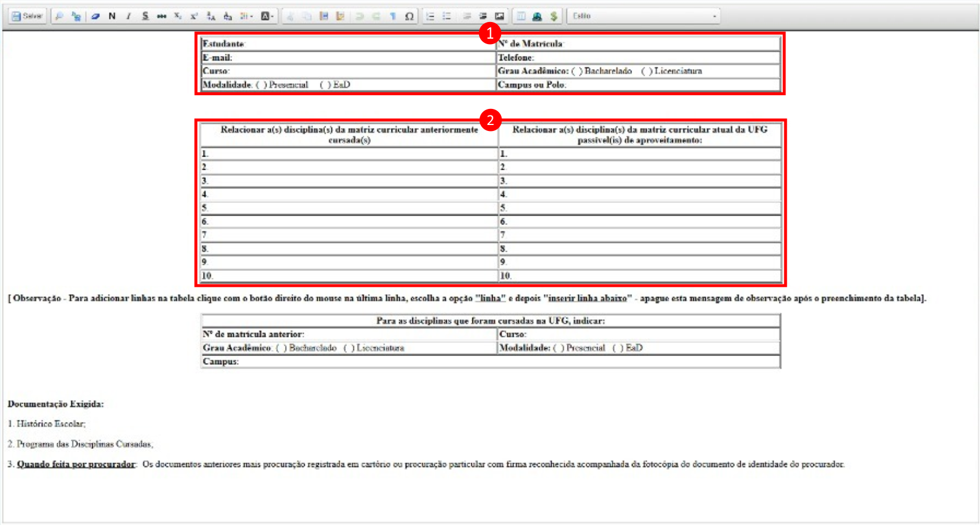Insert a special character with the Omega icon
The width and height of the screenshot is (980, 525).
[x=409, y=16]
